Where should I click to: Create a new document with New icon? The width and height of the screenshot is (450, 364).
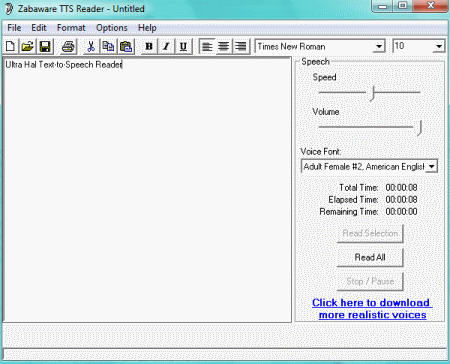point(10,47)
